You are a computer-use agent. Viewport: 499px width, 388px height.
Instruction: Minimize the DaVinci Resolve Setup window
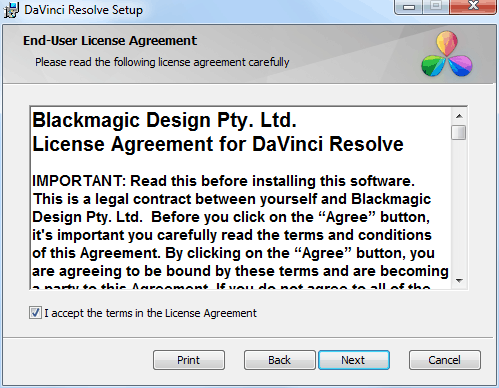click(409, 7)
